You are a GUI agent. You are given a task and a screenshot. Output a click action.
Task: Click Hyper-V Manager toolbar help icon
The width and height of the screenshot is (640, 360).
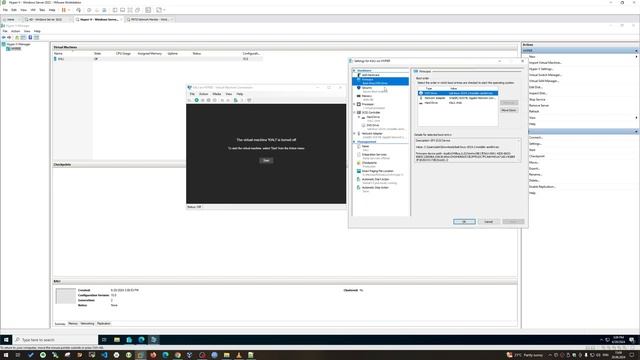pos(30,37)
